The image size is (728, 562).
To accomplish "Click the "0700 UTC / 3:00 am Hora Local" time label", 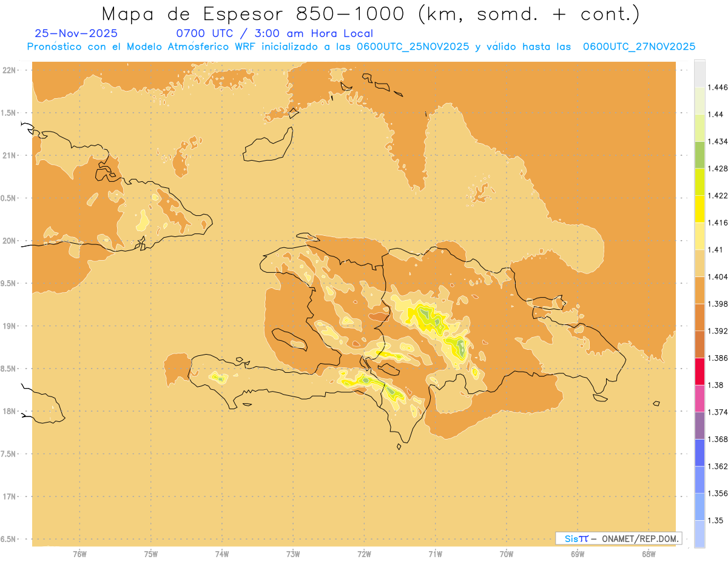I will coord(275,33).
